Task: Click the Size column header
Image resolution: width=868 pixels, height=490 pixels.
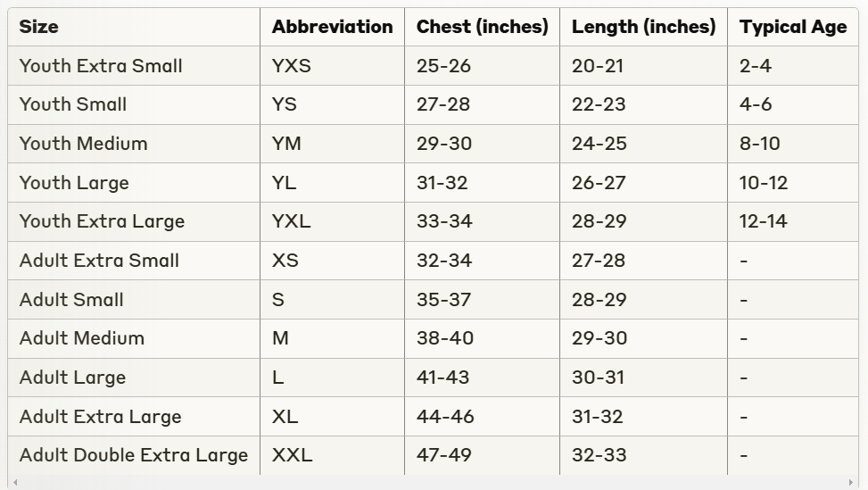Action: [x=39, y=27]
